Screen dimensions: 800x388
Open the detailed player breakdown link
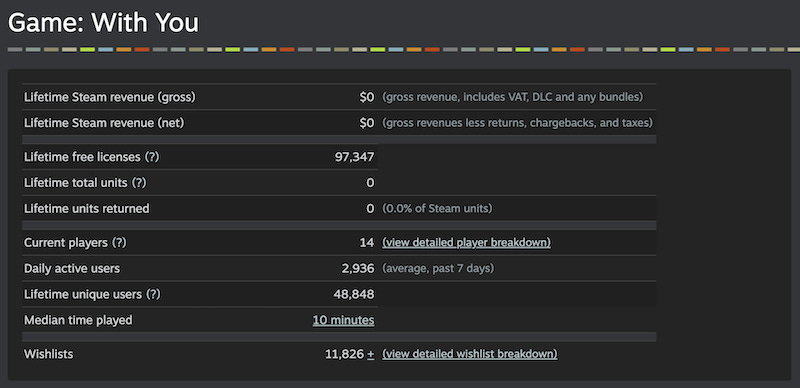466,242
